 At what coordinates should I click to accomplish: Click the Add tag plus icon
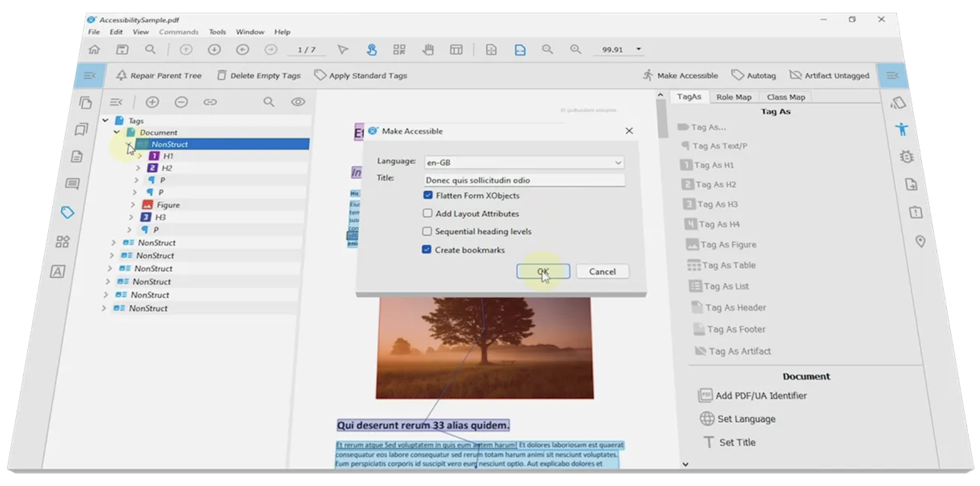152,102
